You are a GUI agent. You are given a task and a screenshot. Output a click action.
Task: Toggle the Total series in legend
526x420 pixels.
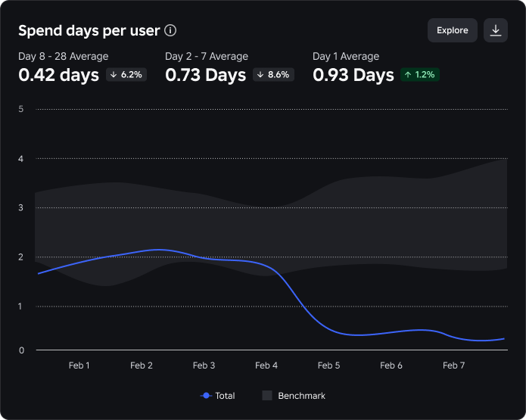(x=217, y=396)
